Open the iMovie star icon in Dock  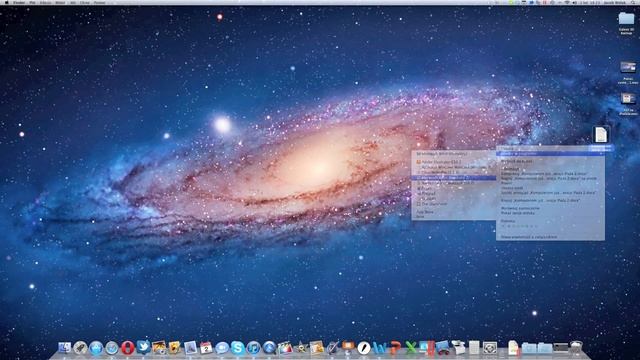coord(301,348)
